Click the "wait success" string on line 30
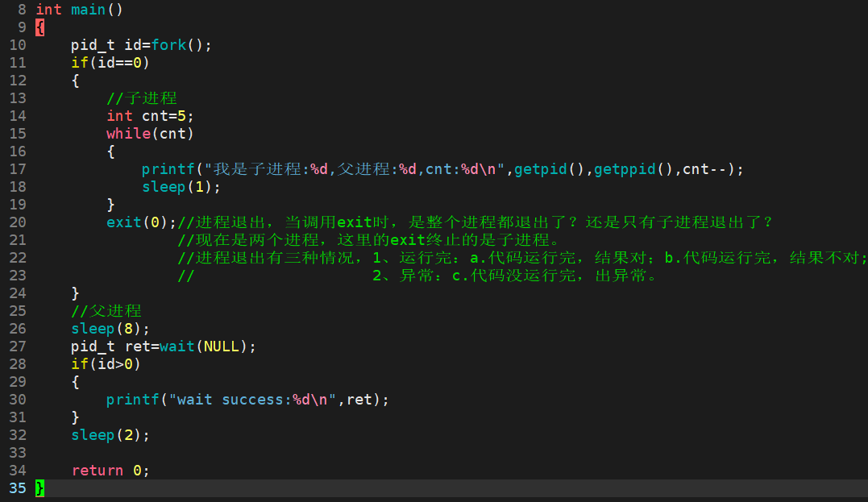The width and height of the screenshot is (868, 502). click(252, 400)
